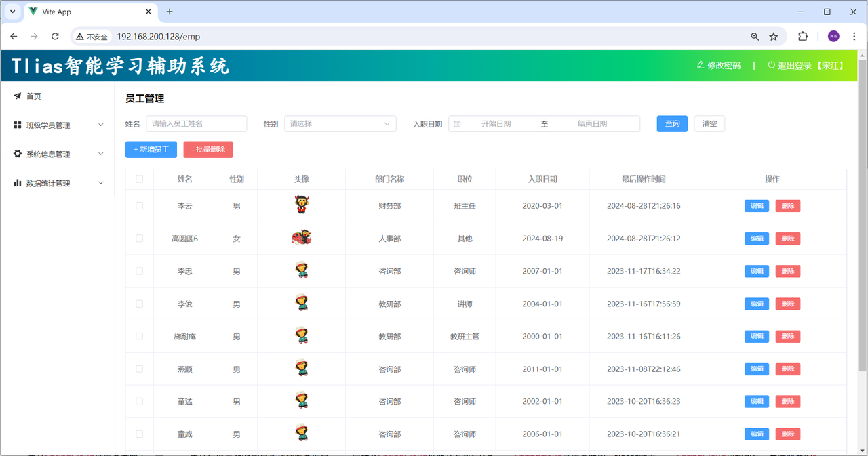Click the calendar icon in date range

click(457, 124)
